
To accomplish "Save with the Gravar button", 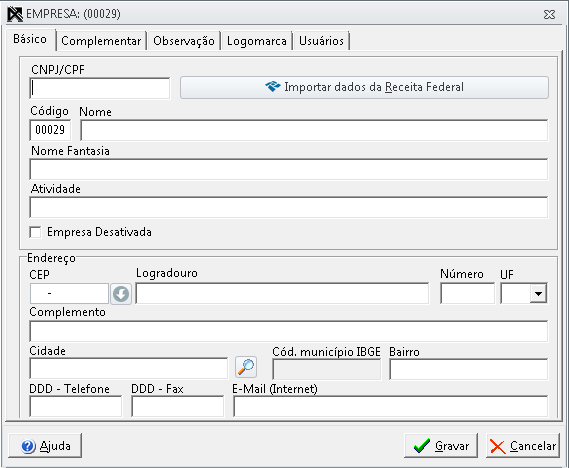I will click(x=441, y=446).
